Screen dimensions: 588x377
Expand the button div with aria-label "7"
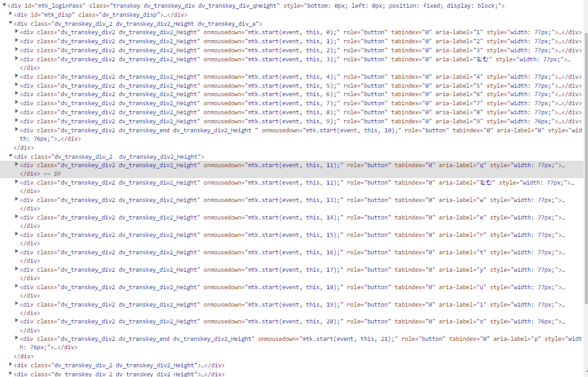(17, 103)
